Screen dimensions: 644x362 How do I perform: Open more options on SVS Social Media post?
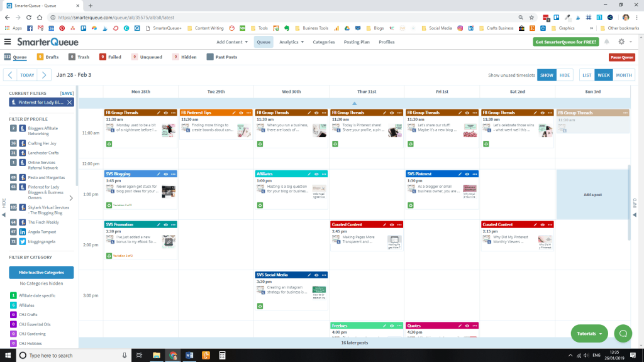click(x=324, y=275)
